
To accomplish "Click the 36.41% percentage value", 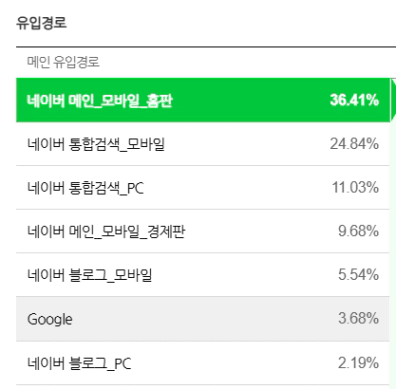I will click(x=354, y=100).
